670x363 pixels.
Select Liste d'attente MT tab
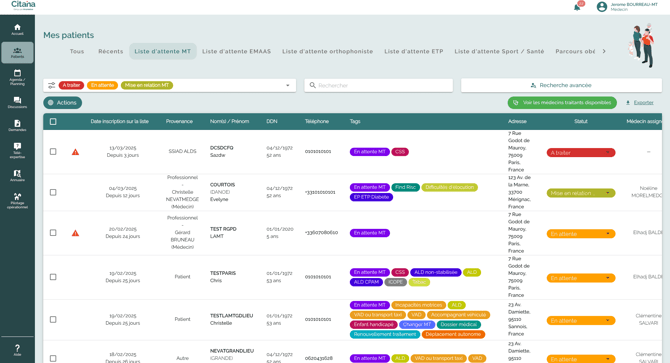click(163, 51)
